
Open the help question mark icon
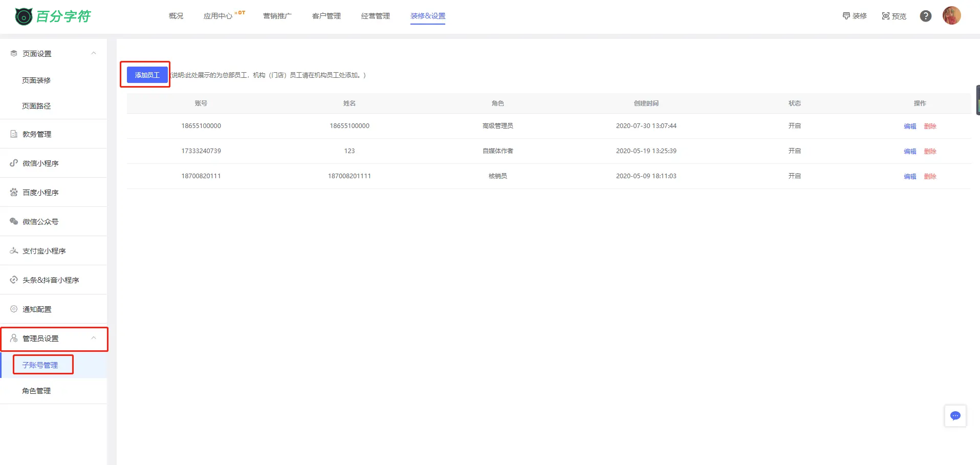click(x=925, y=16)
